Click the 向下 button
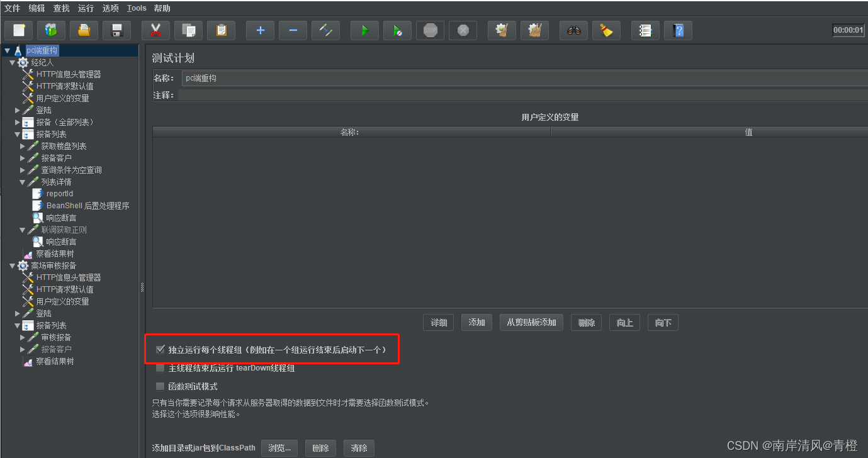Viewport: 868px width, 458px height. (x=663, y=323)
